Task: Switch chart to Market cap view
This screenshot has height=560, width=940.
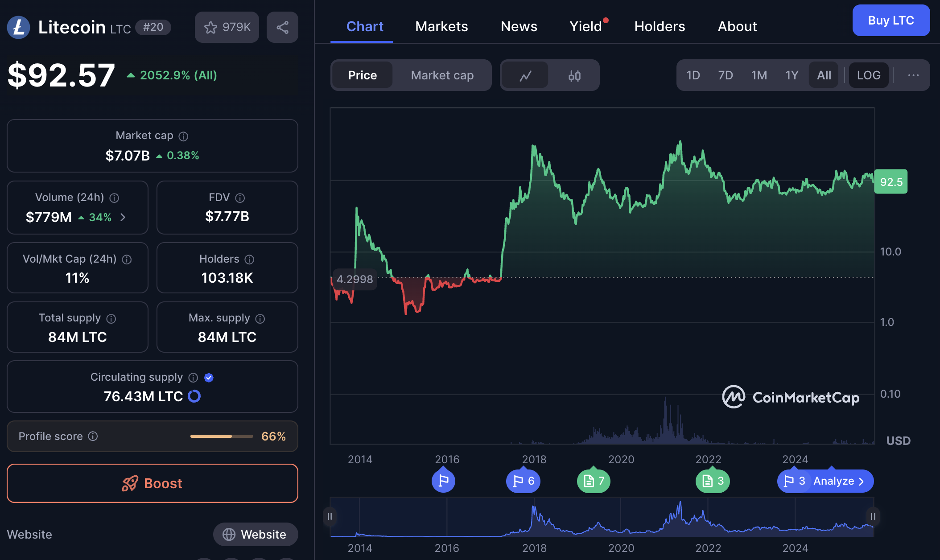Action: [442, 75]
